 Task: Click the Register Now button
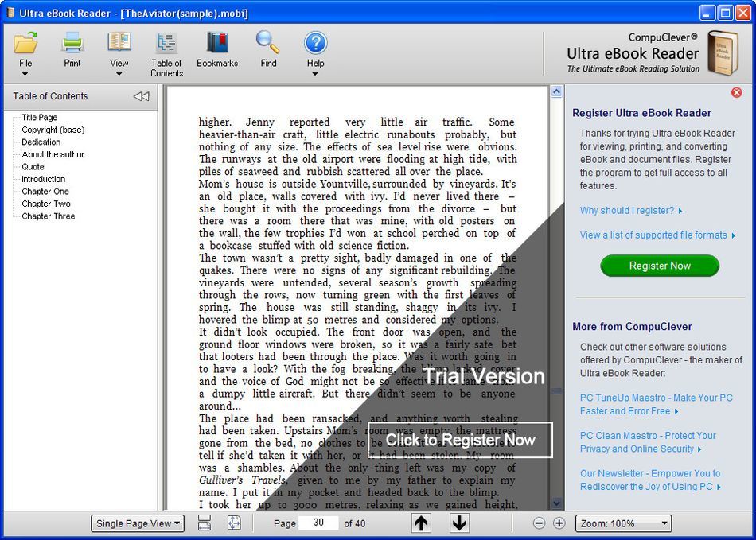660,266
